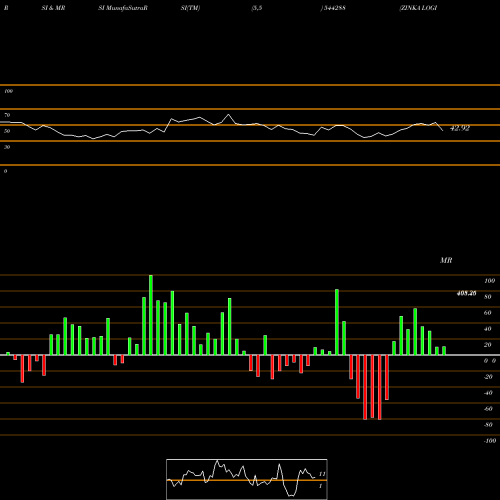This screenshot has height=500, width=500.
Task: Select the 'SI(TM)' header label
Action: tap(190, 8)
